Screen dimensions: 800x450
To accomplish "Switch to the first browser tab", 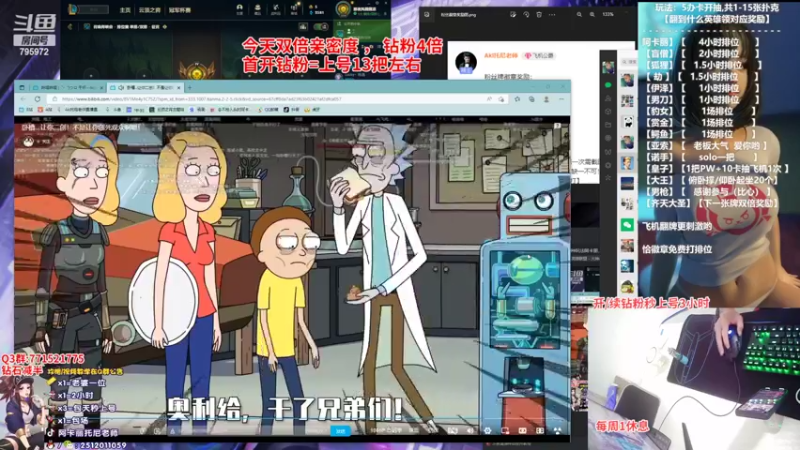I will pos(66,88).
